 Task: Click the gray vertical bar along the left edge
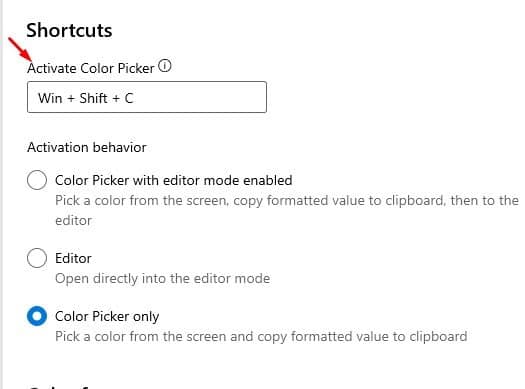(x=2, y=194)
